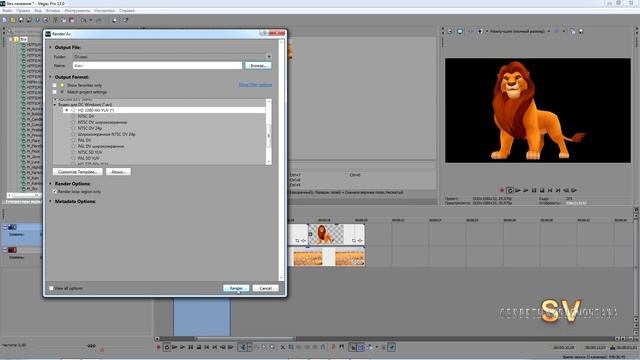Open the Auto Ripple dropdown arrow
Screen dimensions: 640x360
[x=377, y=347]
